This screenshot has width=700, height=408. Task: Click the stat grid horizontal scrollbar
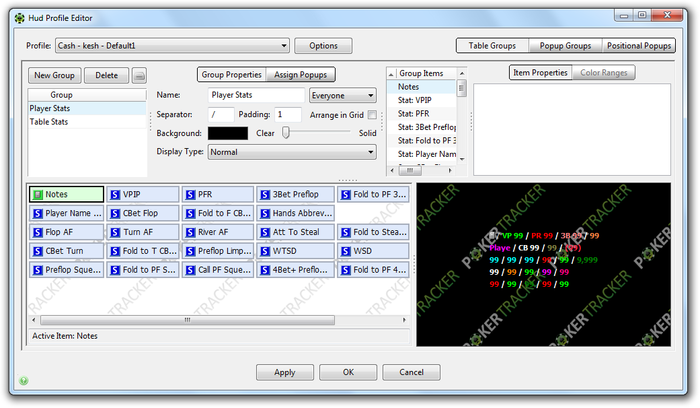coord(188,320)
